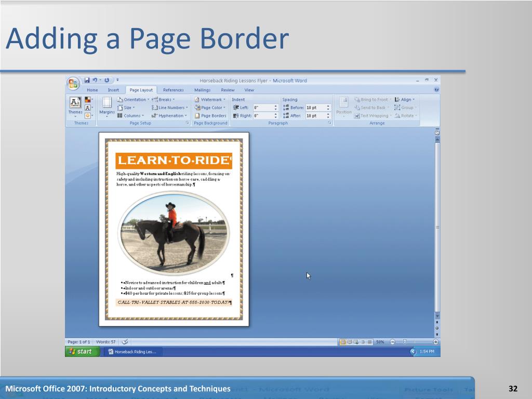Image resolution: width=532 pixels, height=399 pixels.
Task: Open the View tab
Action: 249,90
